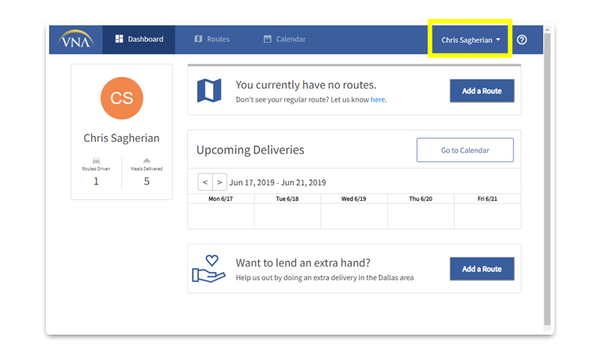The image size is (594, 364).
Task: Select the Wed 6/19 calendar cell
Action: [354, 216]
